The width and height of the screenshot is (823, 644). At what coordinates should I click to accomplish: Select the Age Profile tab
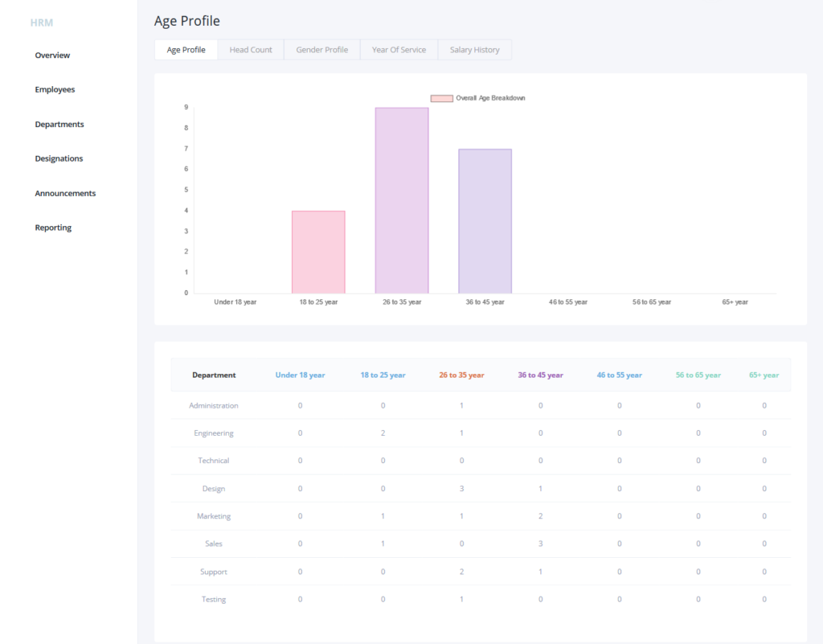coord(186,50)
